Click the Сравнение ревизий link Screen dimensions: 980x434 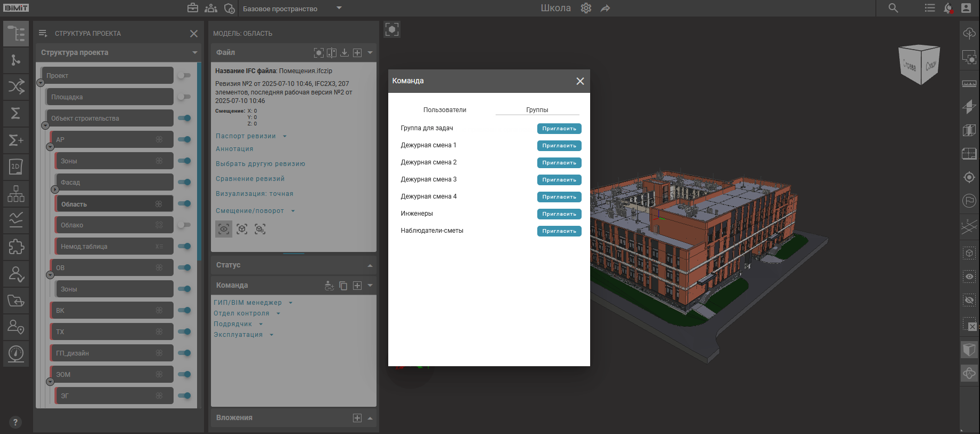click(250, 179)
